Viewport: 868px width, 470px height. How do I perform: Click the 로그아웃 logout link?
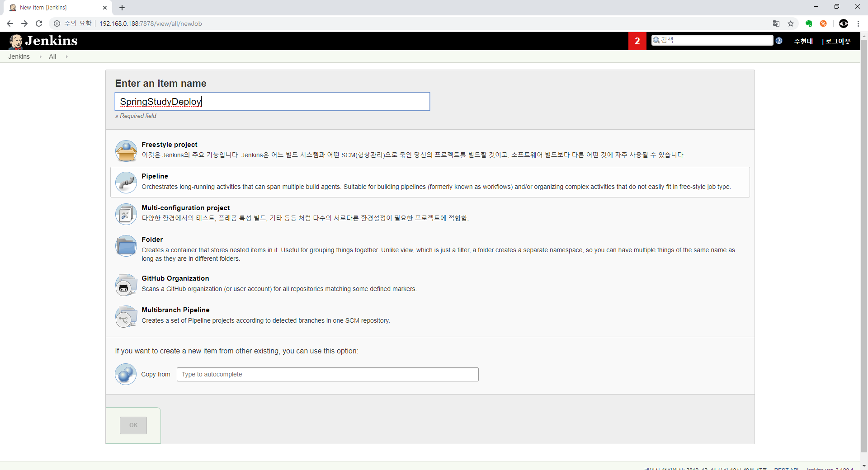point(838,41)
